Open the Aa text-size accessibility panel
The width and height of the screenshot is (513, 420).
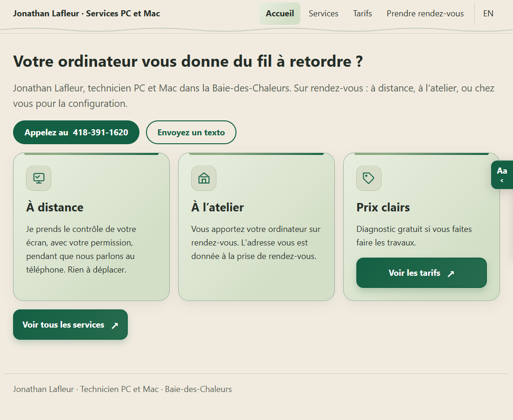click(502, 175)
